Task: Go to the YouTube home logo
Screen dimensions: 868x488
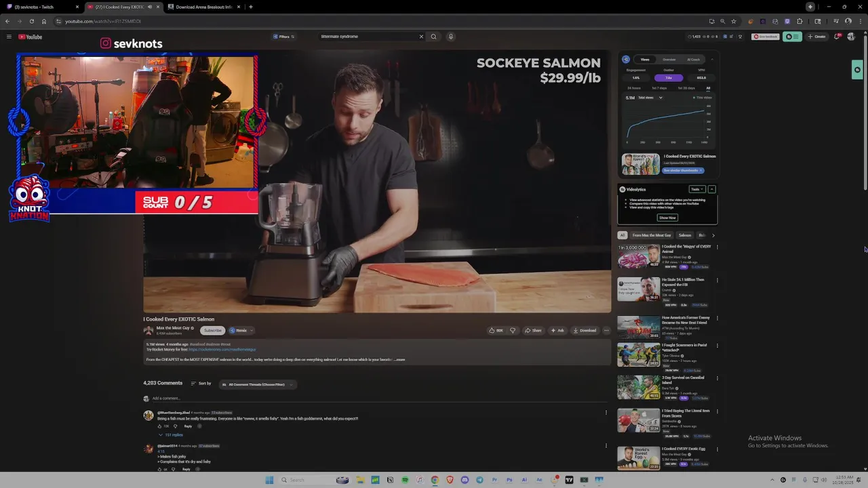Action: click(x=31, y=37)
